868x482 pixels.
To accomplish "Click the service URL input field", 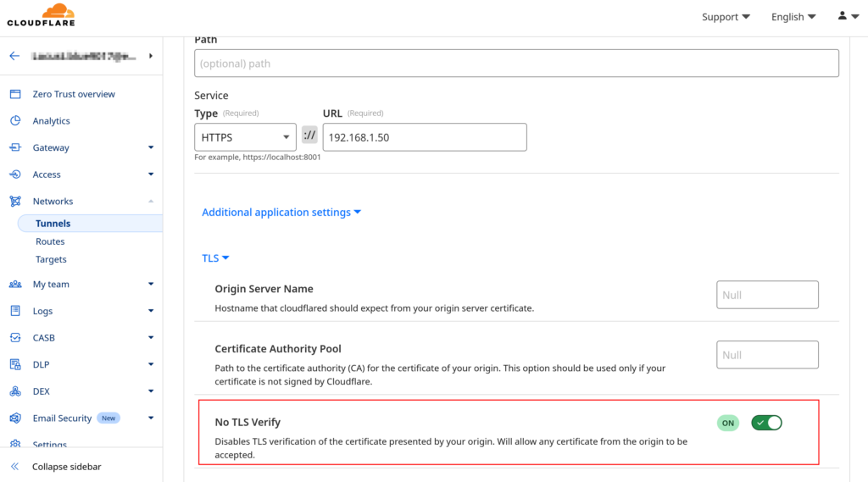I will 425,137.
